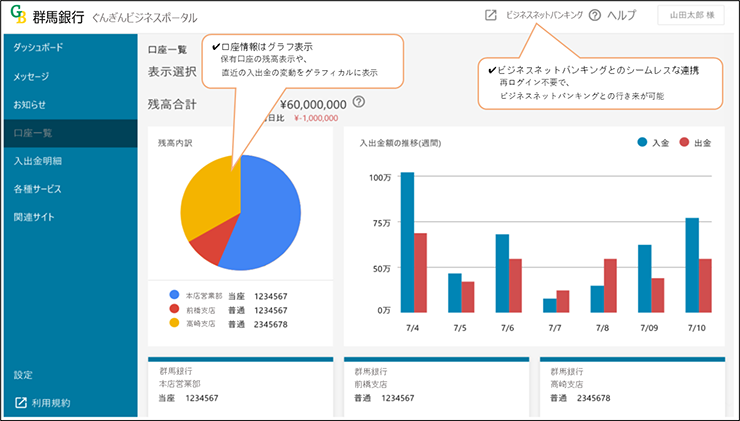Image resolution: width=740 pixels, height=421 pixels.
Task: Click the ビジネスネットバンキング link
Action: point(544,16)
